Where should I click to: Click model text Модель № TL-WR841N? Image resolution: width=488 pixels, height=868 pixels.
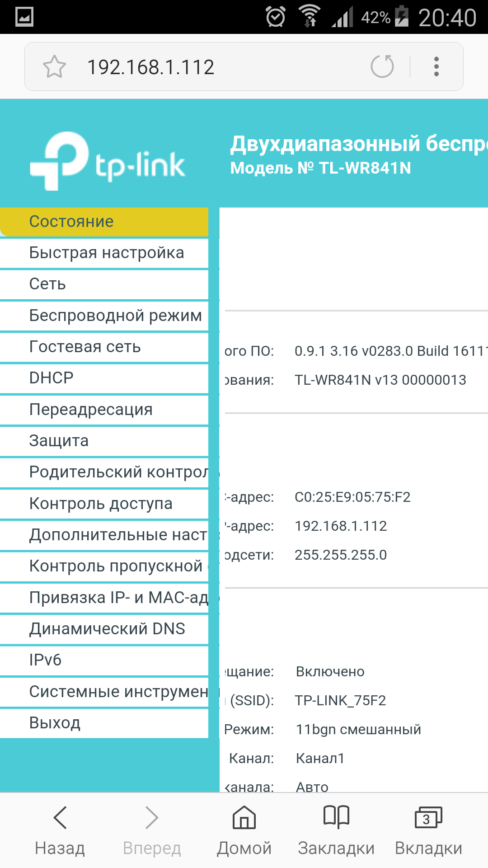[320, 168]
